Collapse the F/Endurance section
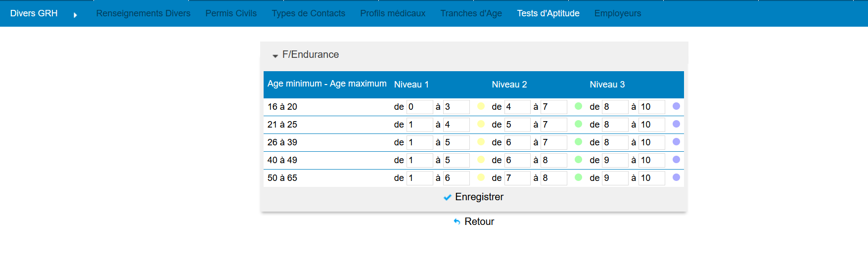Image resolution: width=868 pixels, height=263 pixels. point(275,55)
